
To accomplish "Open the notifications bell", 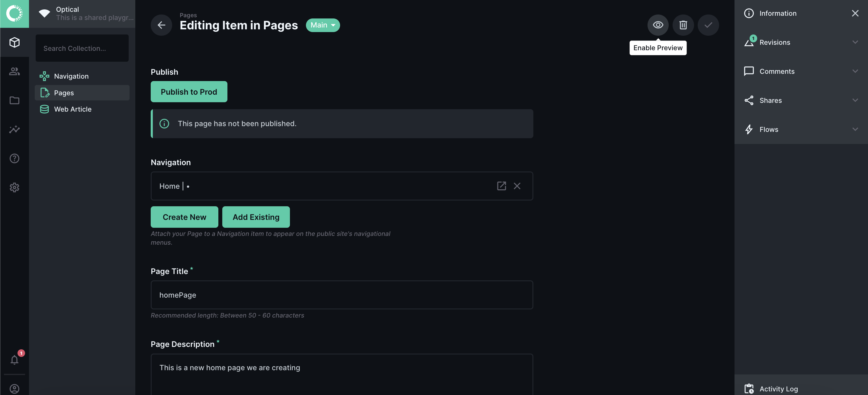I will tap(14, 360).
